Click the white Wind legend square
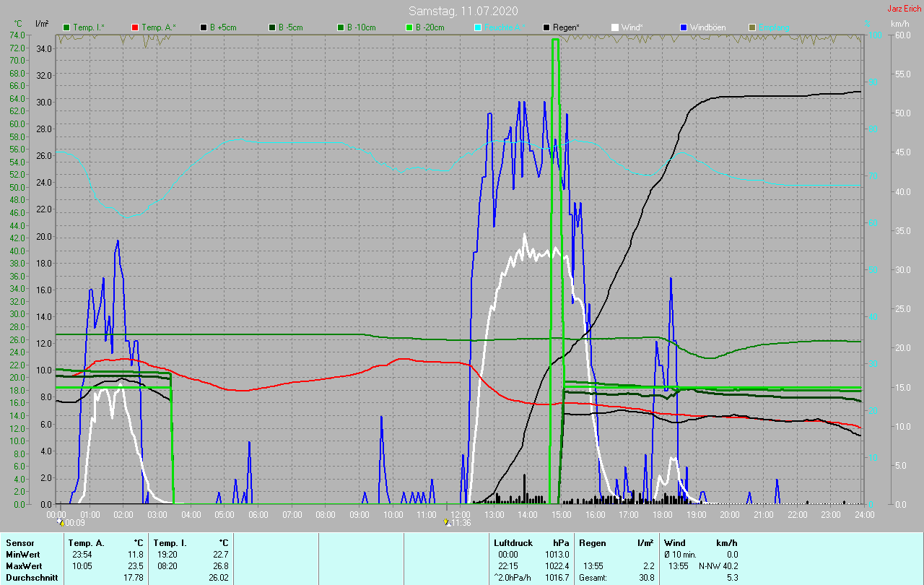The width and height of the screenshot is (924, 585). pos(615,27)
